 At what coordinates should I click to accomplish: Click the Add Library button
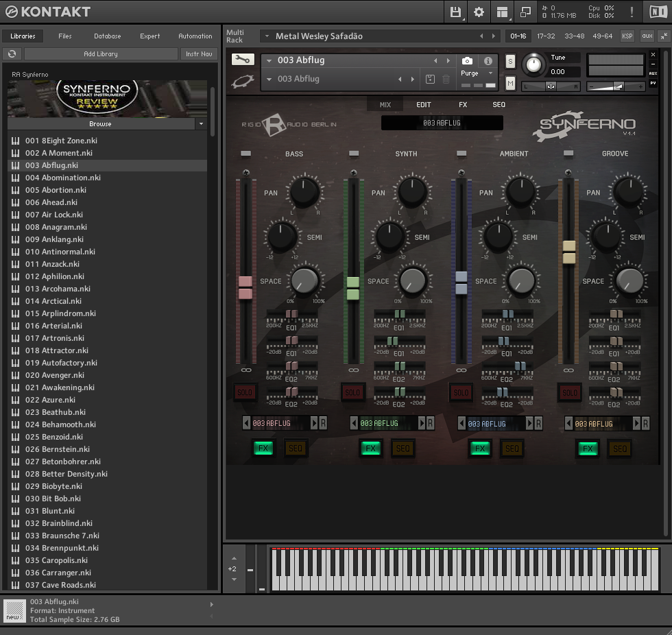(x=101, y=53)
